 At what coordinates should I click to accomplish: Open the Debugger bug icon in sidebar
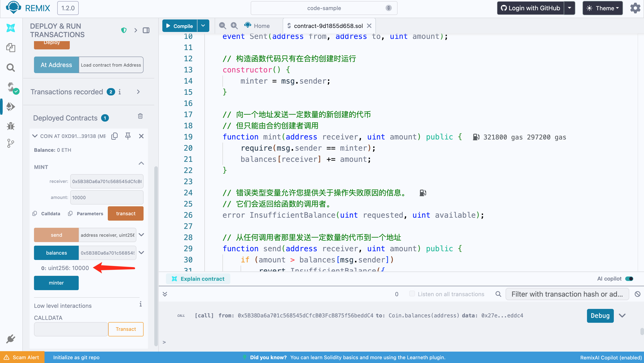pyautogui.click(x=11, y=126)
